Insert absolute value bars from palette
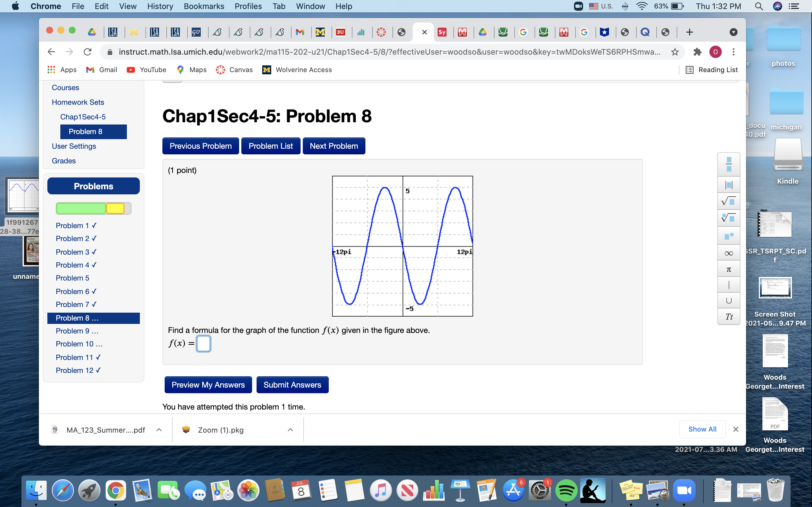This screenshot has height=507, width=812. tap(729, 185)
